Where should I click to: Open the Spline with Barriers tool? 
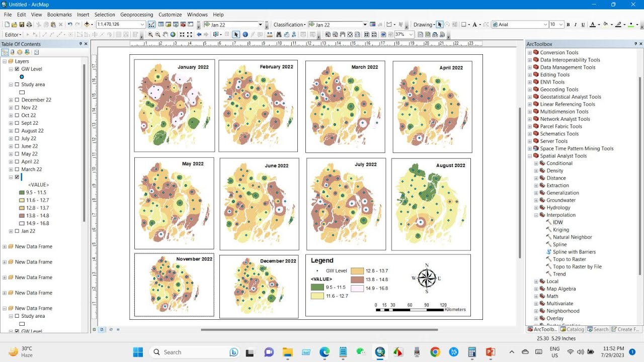(574, 252)
